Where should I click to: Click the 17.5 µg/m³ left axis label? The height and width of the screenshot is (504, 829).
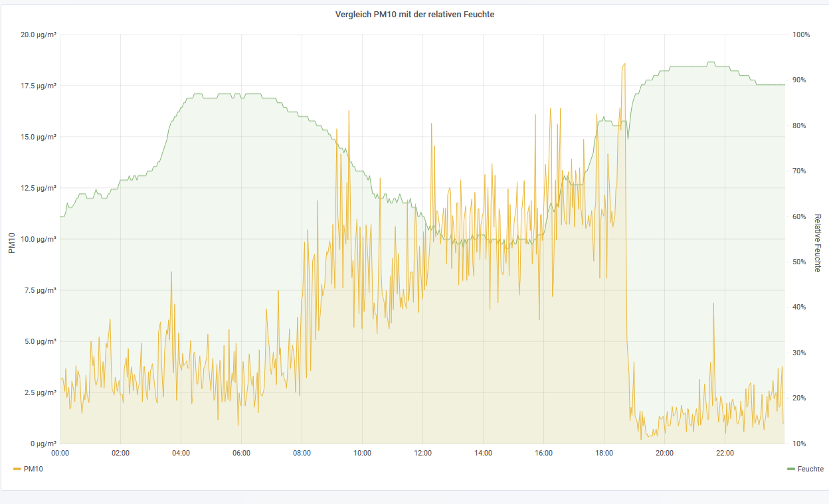tap(39, 86)
